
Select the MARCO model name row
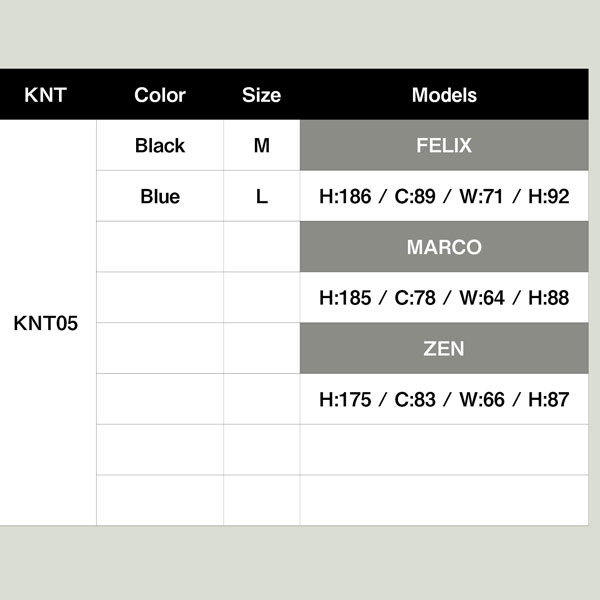444,247
